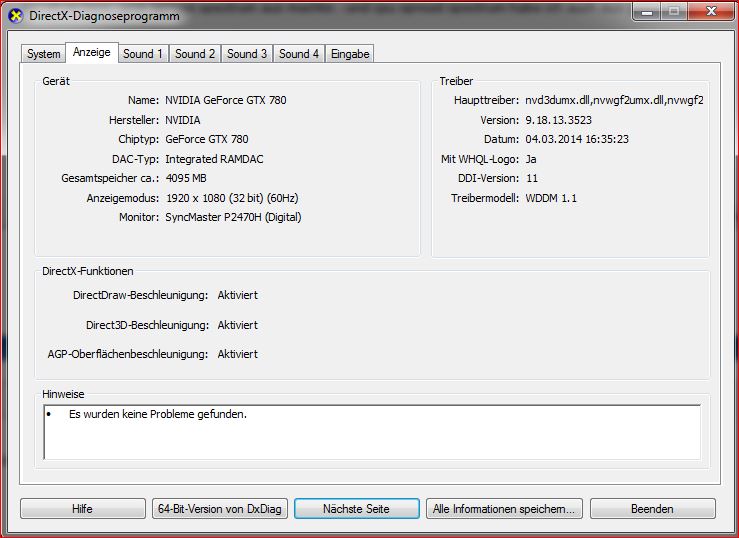Viewport: 739px width, 538px height.
Task: Click inside the Hinweise text box
Action: [372, 432]
